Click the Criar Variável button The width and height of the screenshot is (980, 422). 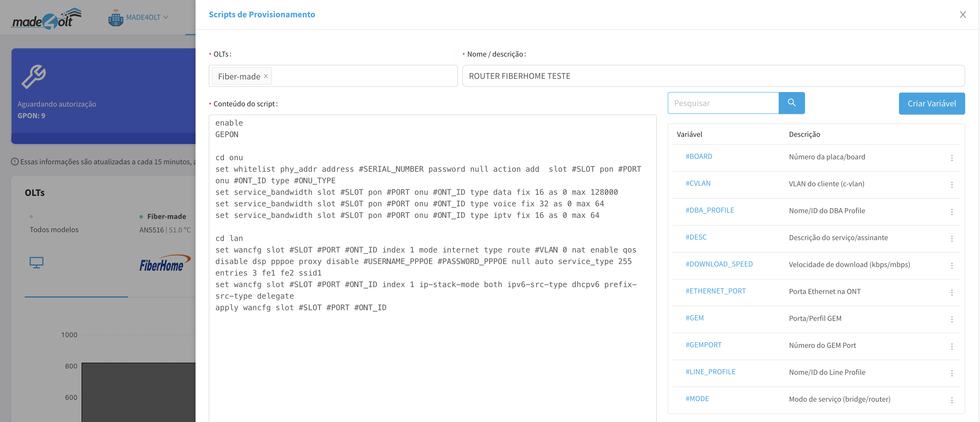[x=931, y=104]
